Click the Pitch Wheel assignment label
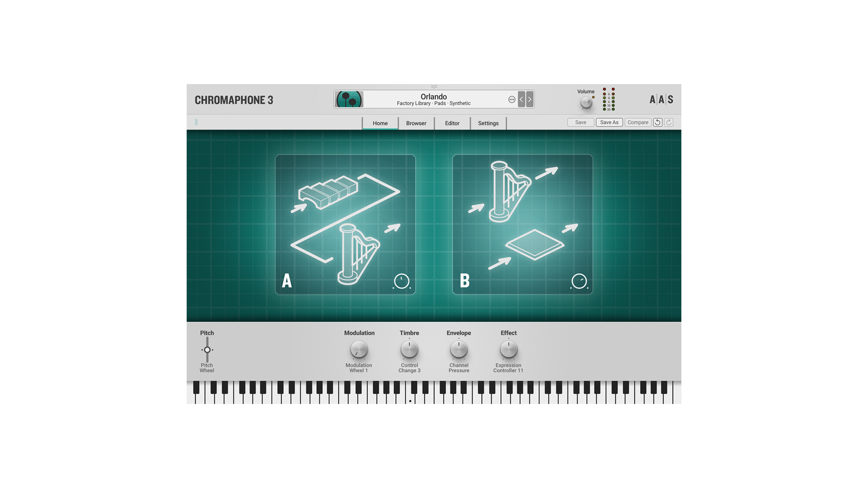This screenshot has height=488, width=868. click(x=207, y=368)
